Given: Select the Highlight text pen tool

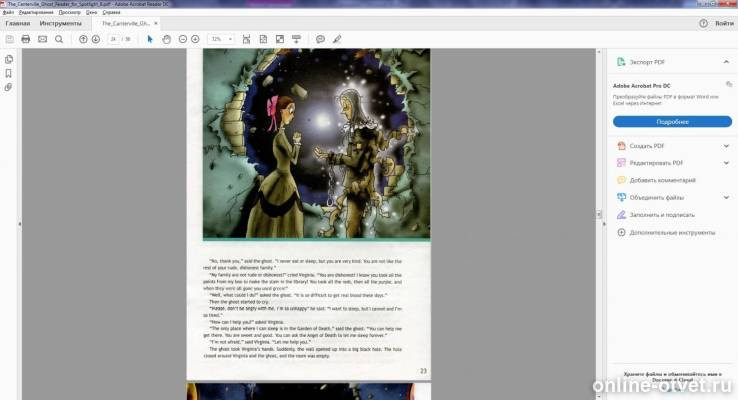Looking at the screenshot, I should point(337,39).
